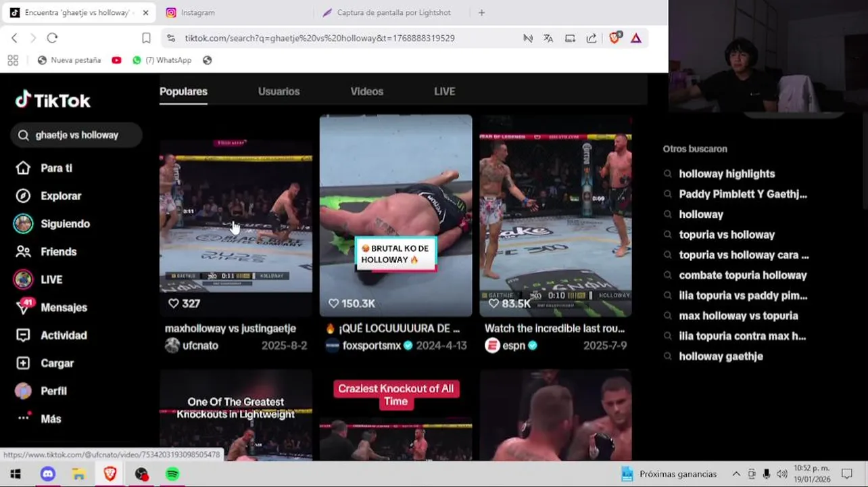Open the foxsportsmx profile link
The height and width of the screenshot is (487, 868).
tap(368, 345)
